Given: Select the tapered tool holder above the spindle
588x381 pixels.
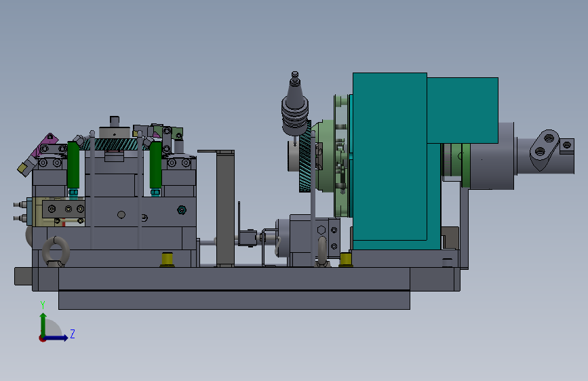Looking at the screenshot, I should pyautogui.click(x=295, y=105).
